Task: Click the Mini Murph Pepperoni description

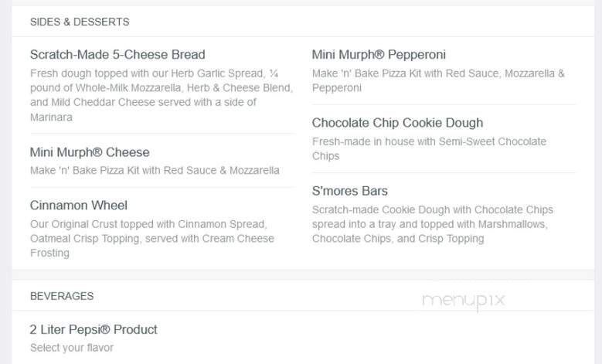Action: [438, 80]
